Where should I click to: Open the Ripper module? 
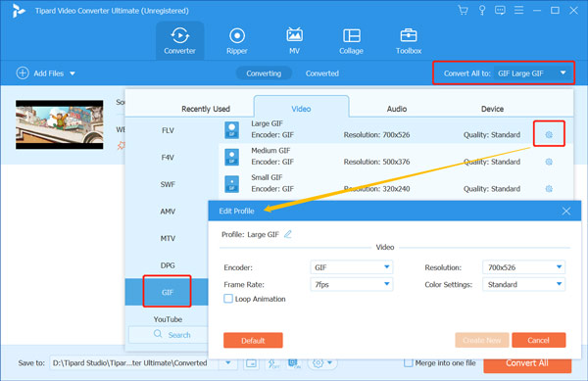(x=237, y=41)
